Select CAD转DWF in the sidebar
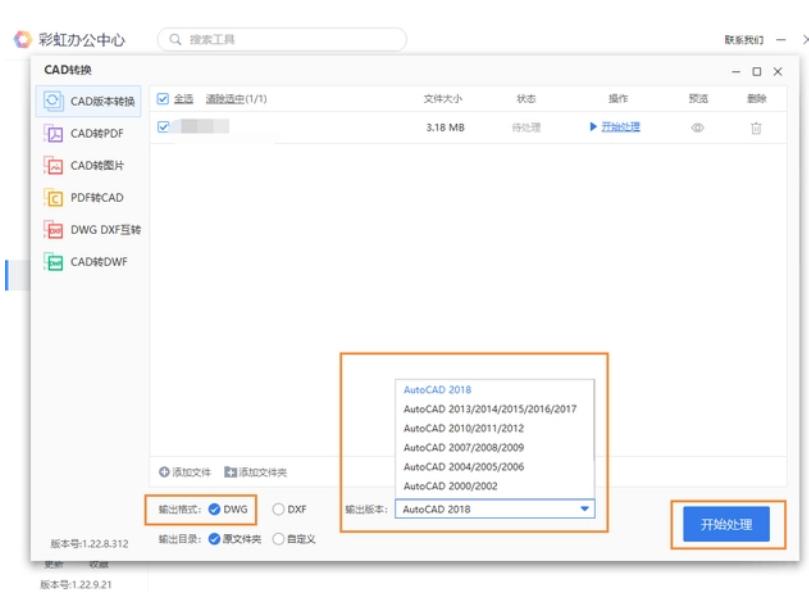 tap(89, 262)
